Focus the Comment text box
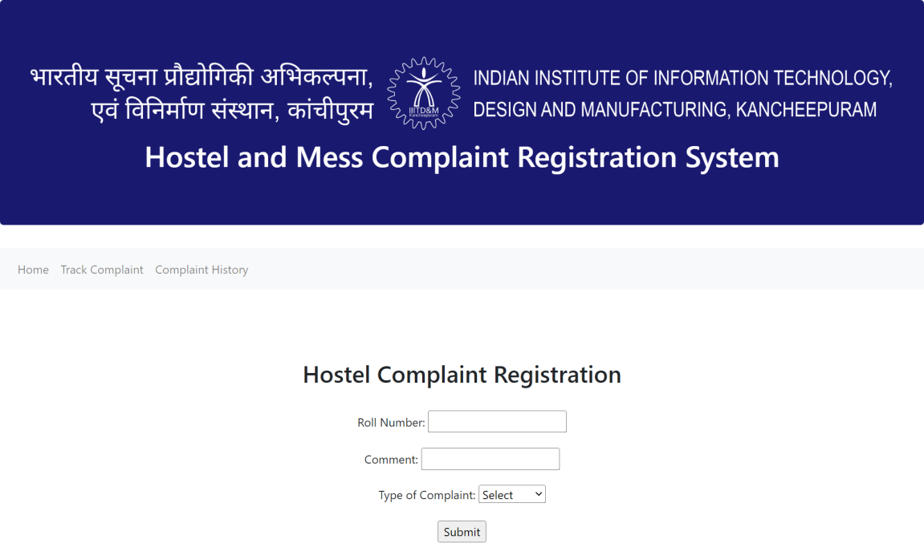The height and width of the screenshot is (560, 924). click(x=490, y=458)
